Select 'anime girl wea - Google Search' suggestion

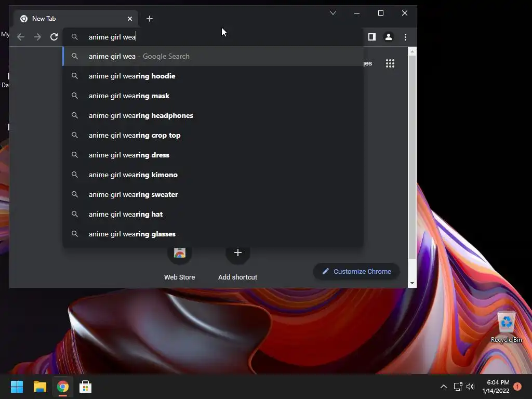point(213,56)
